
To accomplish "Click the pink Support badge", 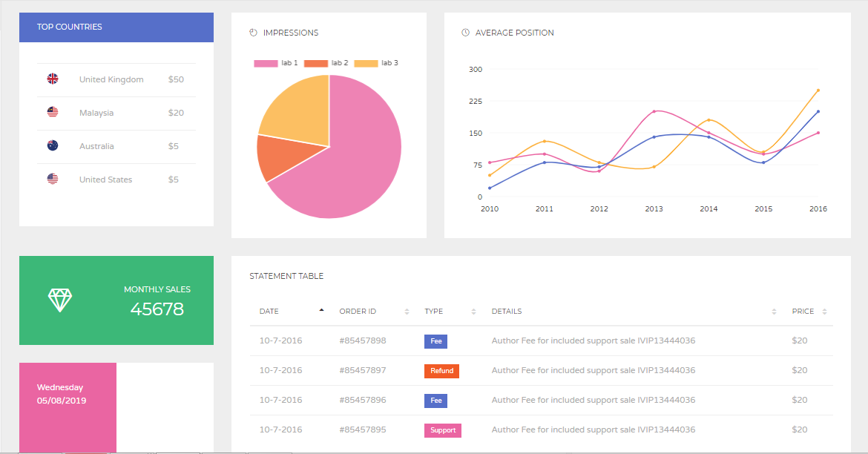I will tap(443, 430).
